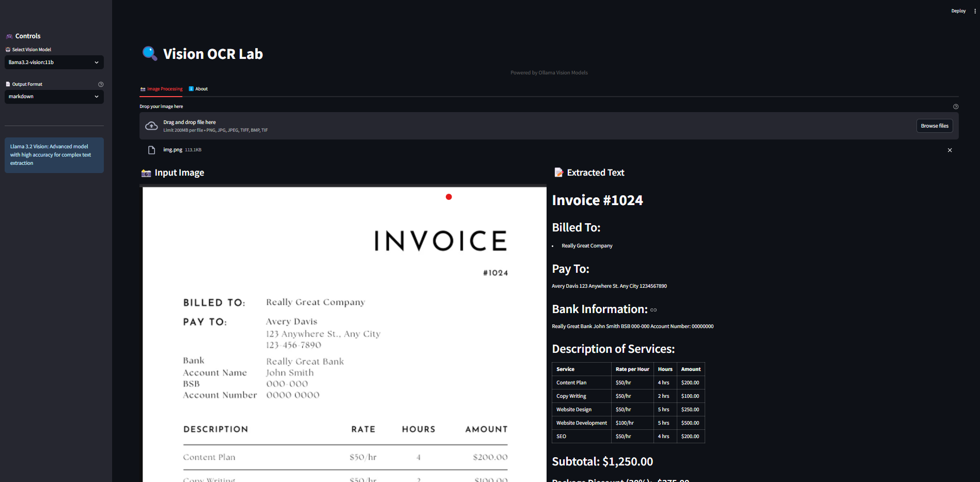980x482 pixels.
Task: Click the notepad icon beside Extracted Text
Action: [558, 173]
